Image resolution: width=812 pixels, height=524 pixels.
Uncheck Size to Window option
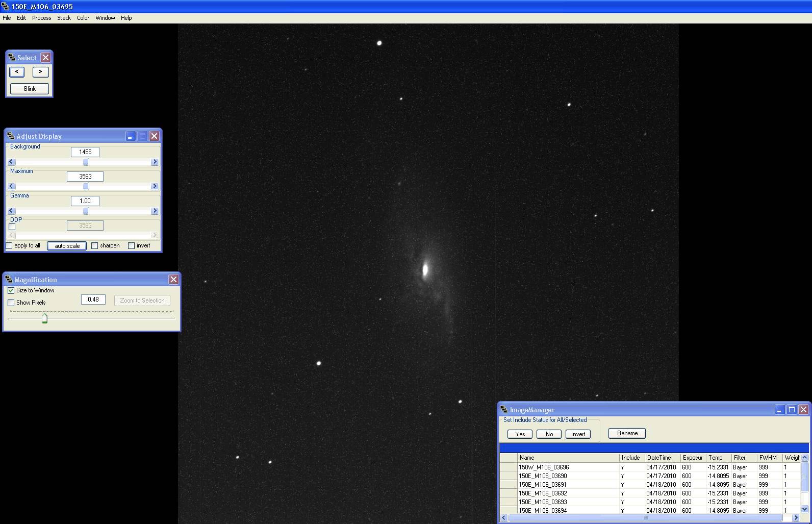11,290
